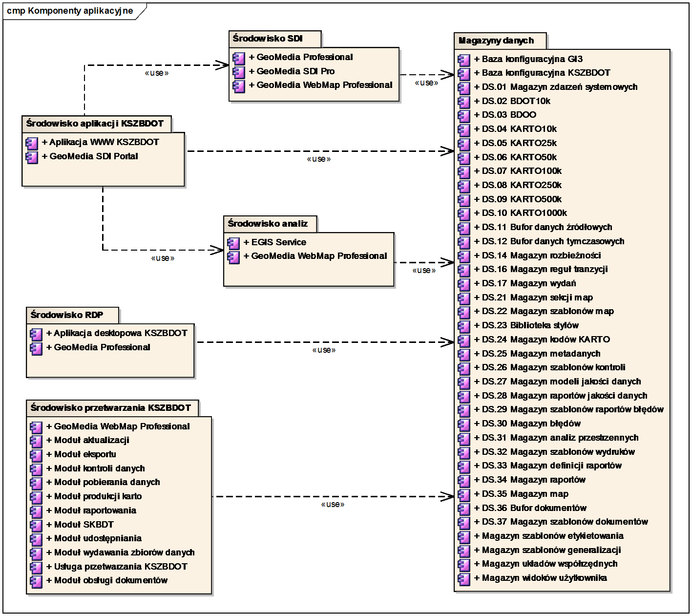Select DS.25 Magazyn metadanych entry
The height and width of the screenshot is (616, 692).
click(537, 354)
